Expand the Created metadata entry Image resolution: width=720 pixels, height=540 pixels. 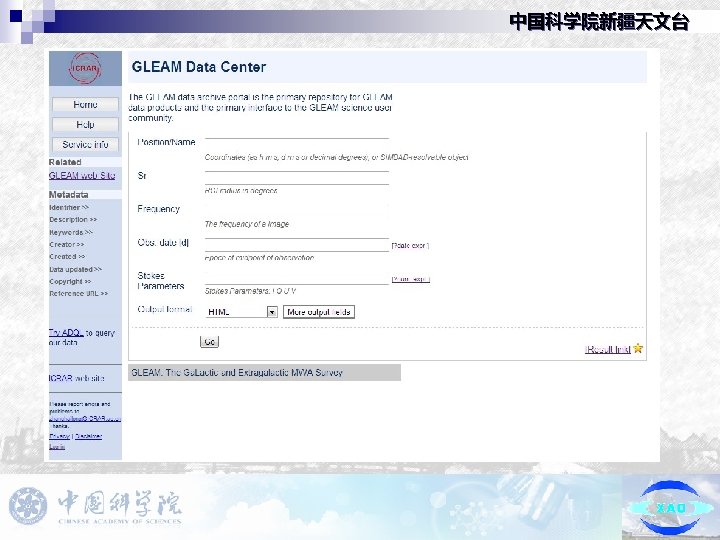point(67,256)
